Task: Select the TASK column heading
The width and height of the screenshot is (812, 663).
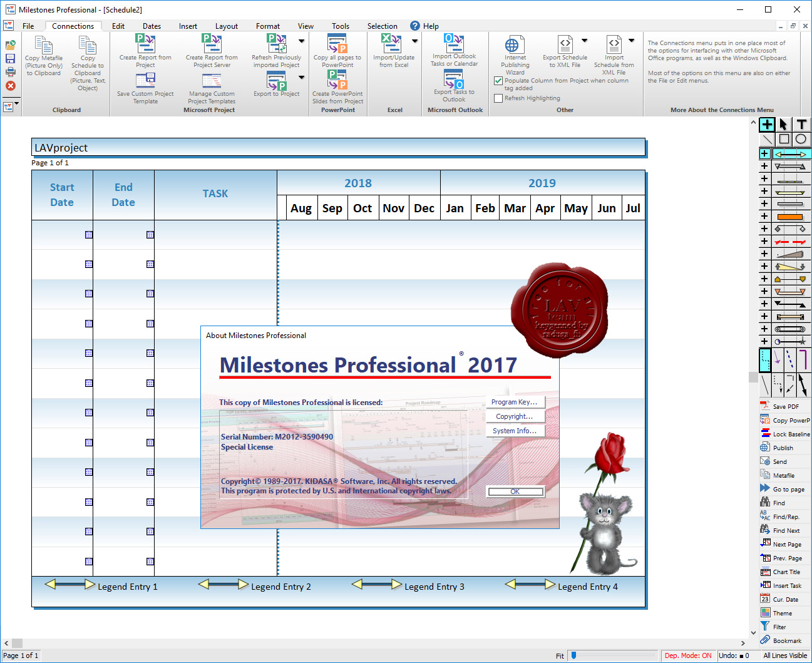Action: pyautogui.click(x=215, y=194)
